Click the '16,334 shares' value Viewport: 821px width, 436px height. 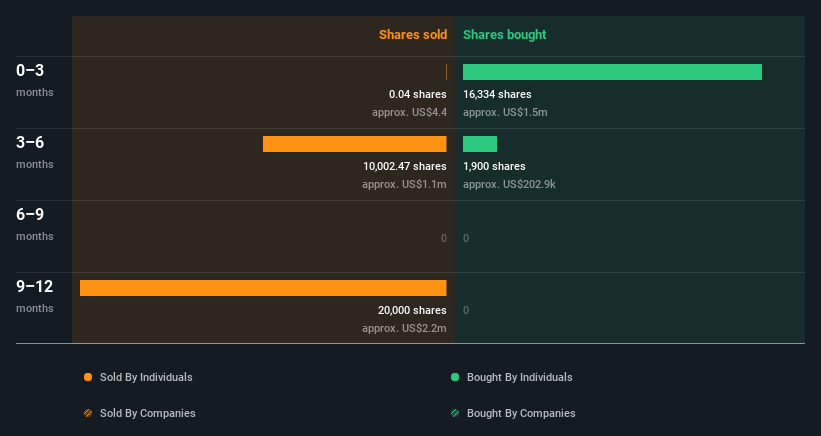(497, 94)
